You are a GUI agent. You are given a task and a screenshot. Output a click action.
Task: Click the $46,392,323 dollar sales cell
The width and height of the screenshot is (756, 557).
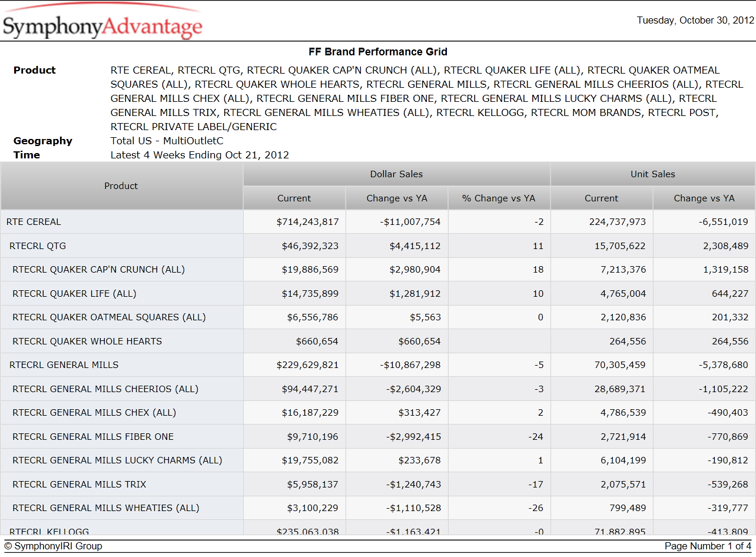(294, 246)
